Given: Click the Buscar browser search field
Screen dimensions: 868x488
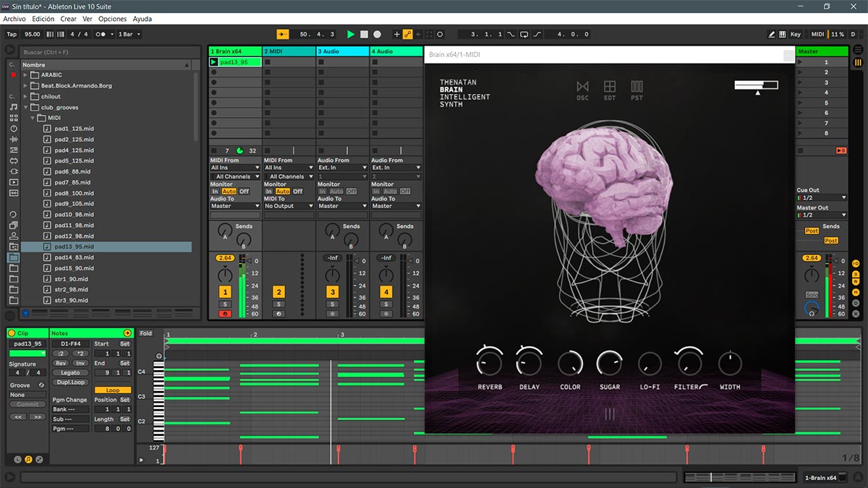Looking at the screenshot, I should click(x=109, y=52).
